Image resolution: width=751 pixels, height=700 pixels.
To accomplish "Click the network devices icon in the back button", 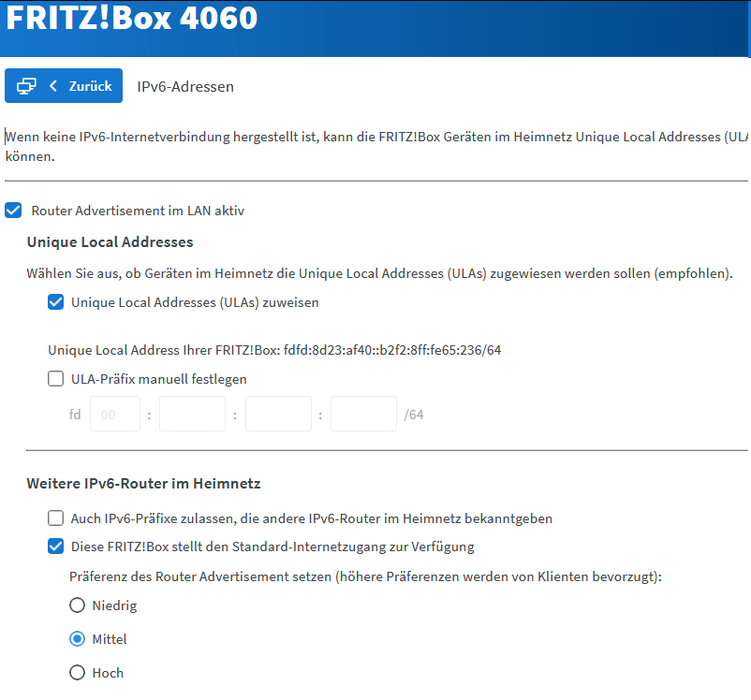I will coord(26,86).
